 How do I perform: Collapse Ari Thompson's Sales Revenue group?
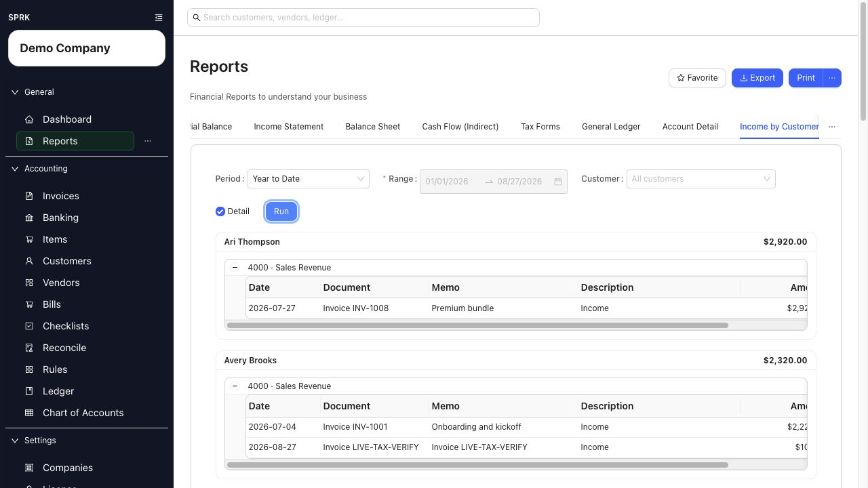(x=235, y=268)
